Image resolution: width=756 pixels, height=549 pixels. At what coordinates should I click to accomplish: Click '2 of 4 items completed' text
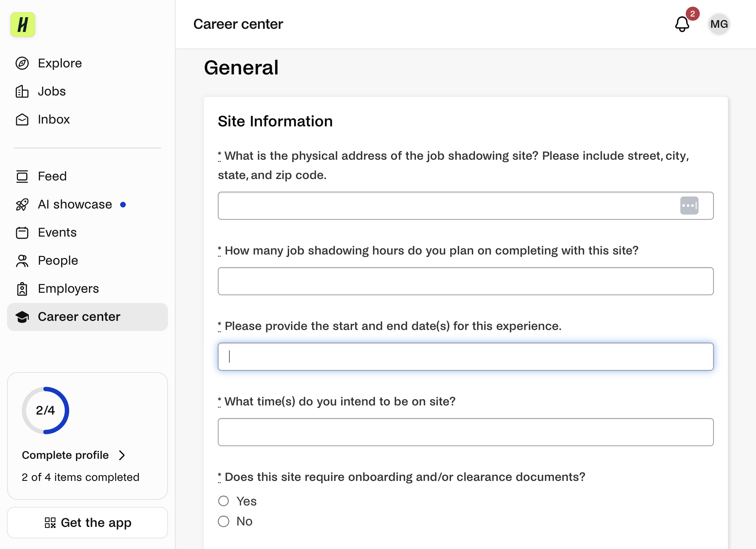(x=80, y=477)
